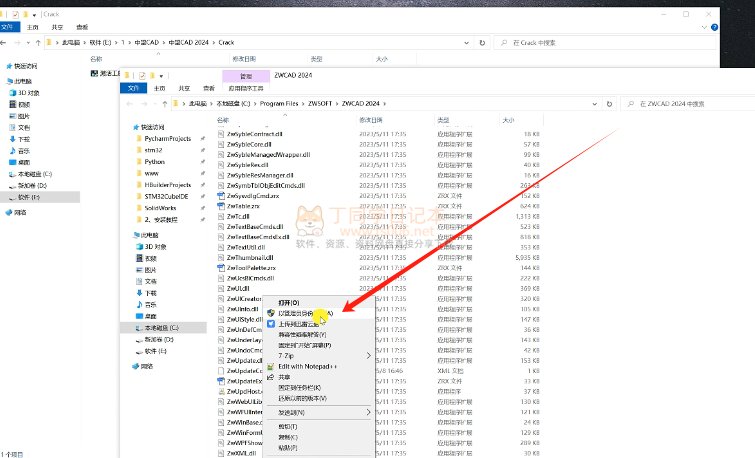Click the search box in ZWCAD 2024 window
The image size is (755, 458).
pos(685,104)
